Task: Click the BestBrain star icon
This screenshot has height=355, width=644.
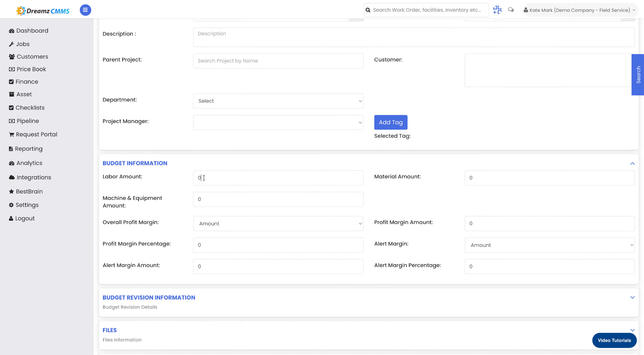Action: (x=12, y=191)
